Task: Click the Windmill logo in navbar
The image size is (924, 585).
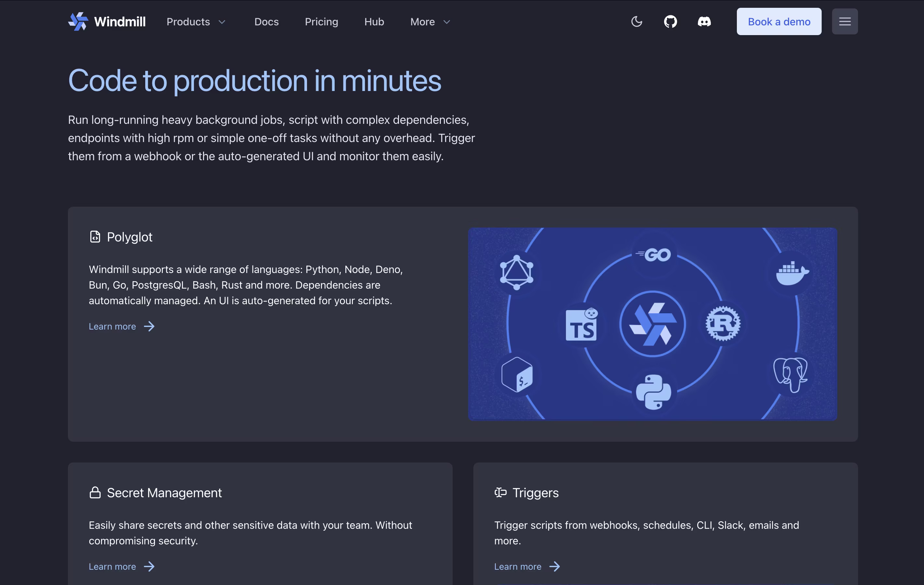Action: click(x=107, y=21)
